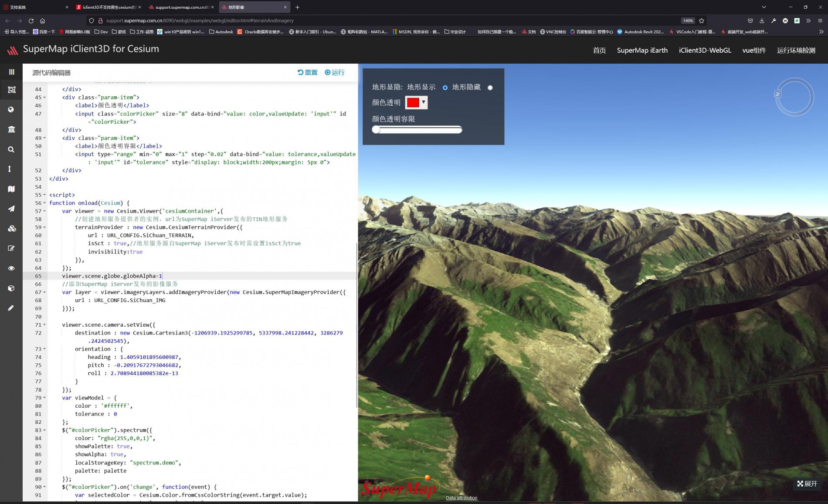Open vue组件 navigation item

[x=754, y=51]
